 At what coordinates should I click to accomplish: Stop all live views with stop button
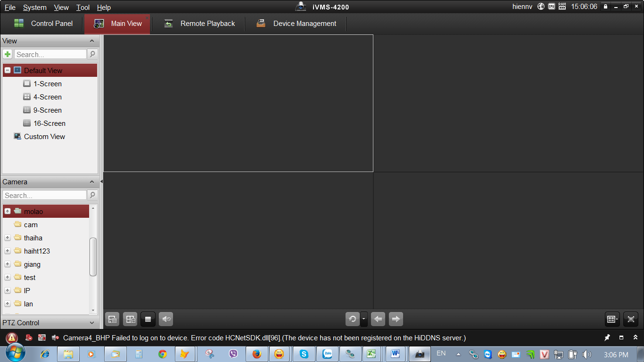point(148,319)
